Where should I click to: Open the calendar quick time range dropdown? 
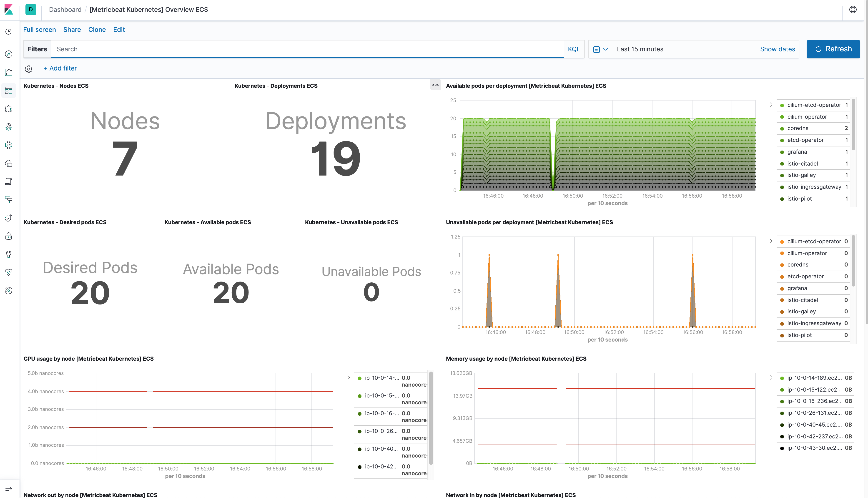click(x=600, y=49)
